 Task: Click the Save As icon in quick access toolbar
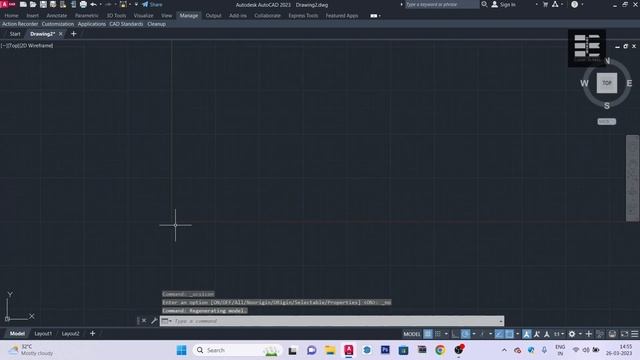pyautogui.click(x=53, y=4)
